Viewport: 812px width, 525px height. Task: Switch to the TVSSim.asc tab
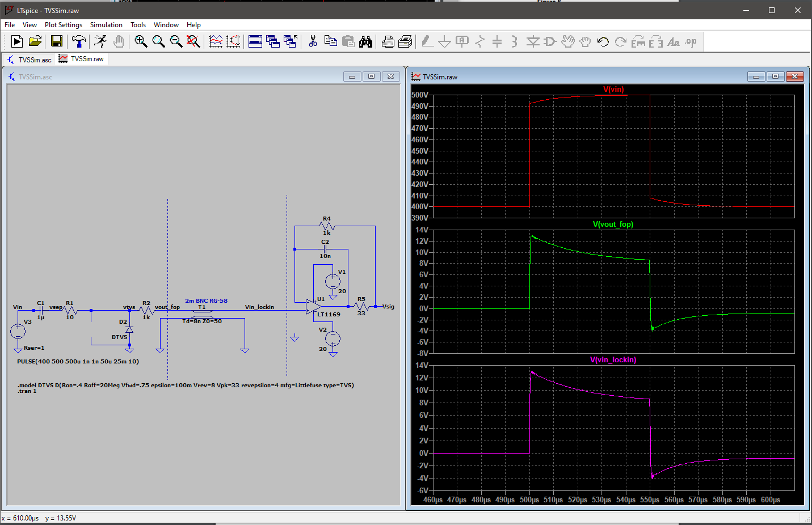pos(30,60)
